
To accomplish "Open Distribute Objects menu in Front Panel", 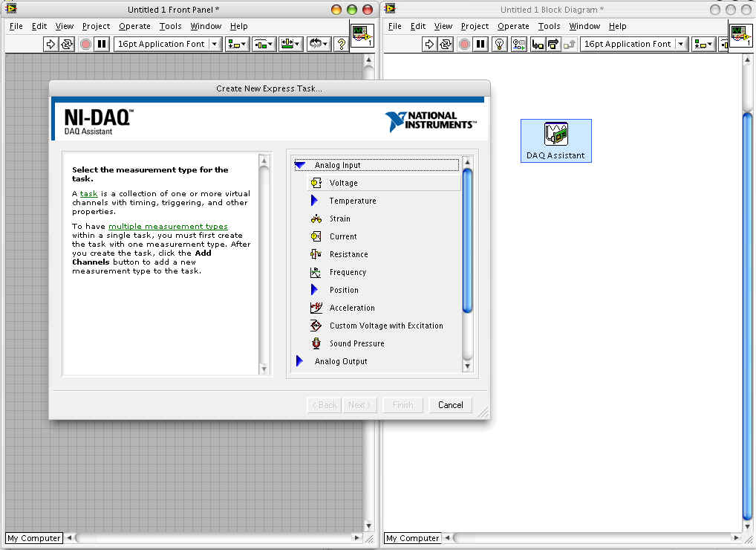I will (x=264, y=44).
